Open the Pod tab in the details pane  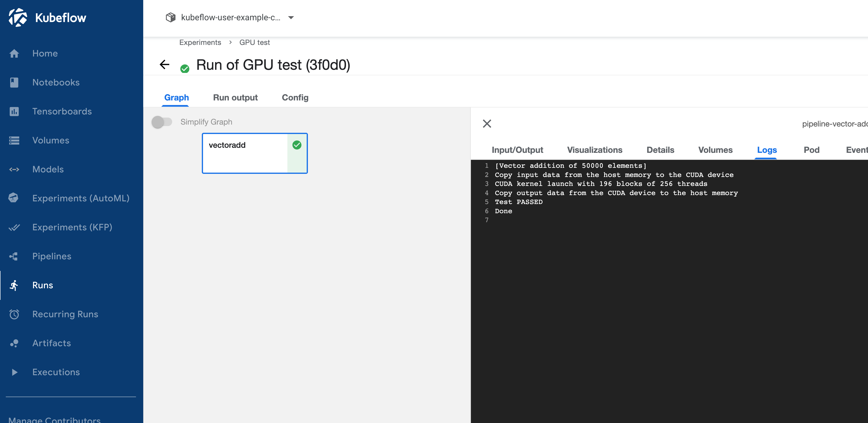[x=812, y=150]
